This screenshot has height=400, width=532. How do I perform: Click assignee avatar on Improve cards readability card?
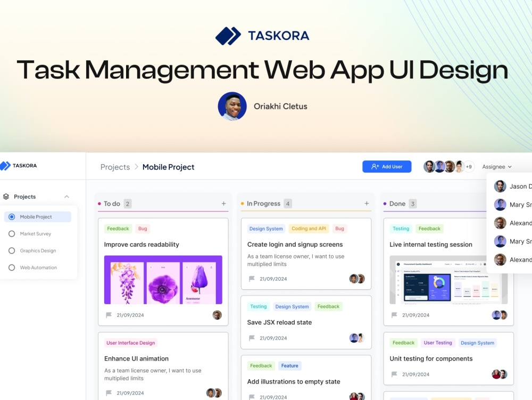pos(217,315)
